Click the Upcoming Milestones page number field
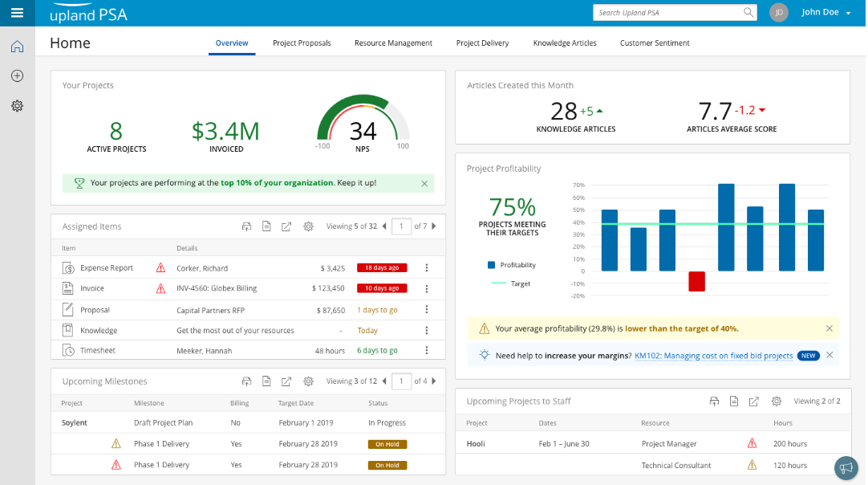 pyautogui.click(x=401, y=381)
